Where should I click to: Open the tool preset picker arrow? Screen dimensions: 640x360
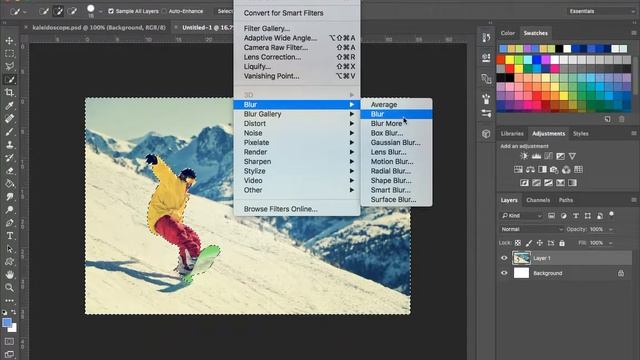(x=25, y=12)
